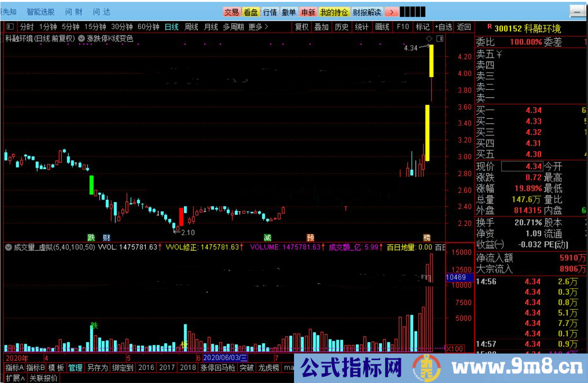
Task: Click the 标记 mark button
Action: (x=423, y=27)
